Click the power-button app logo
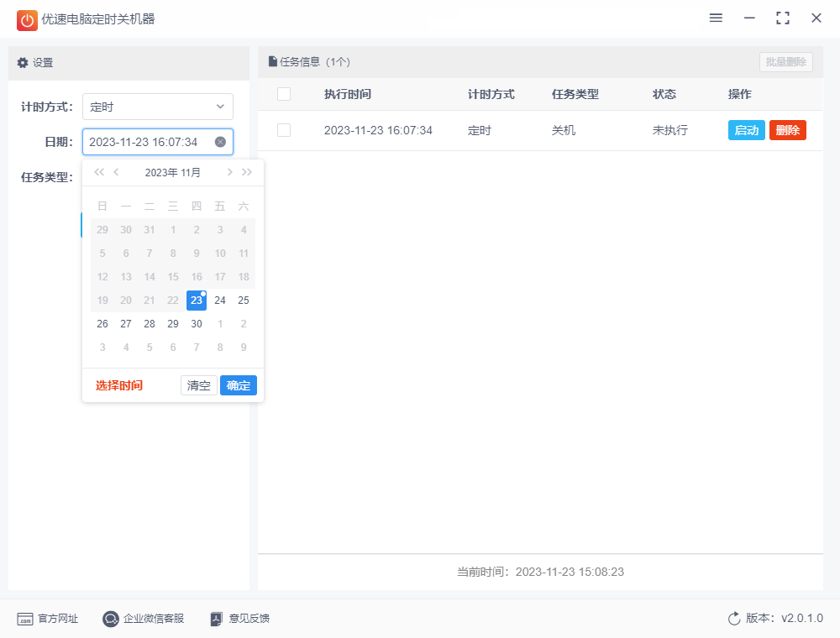 [x=26, y=19]
